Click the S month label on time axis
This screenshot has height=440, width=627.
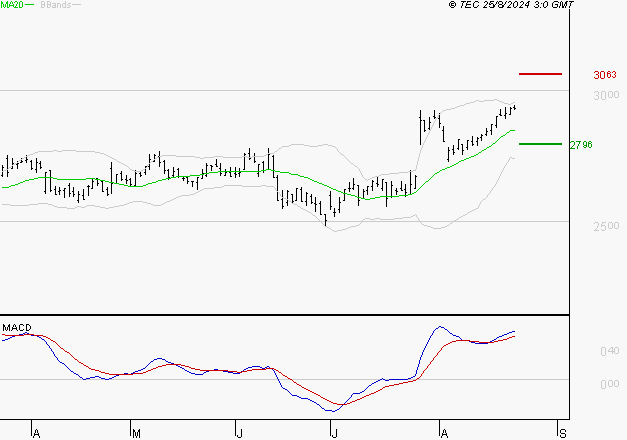point(563,434)
